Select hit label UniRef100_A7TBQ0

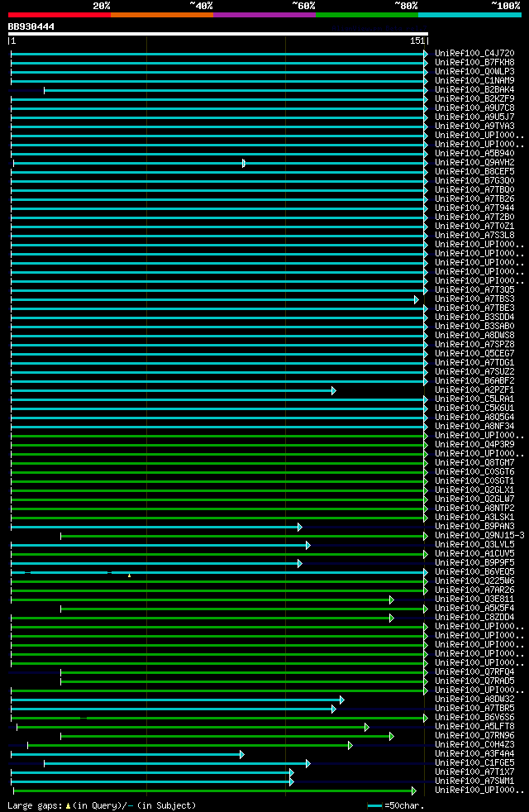click(x=474, y=189)
